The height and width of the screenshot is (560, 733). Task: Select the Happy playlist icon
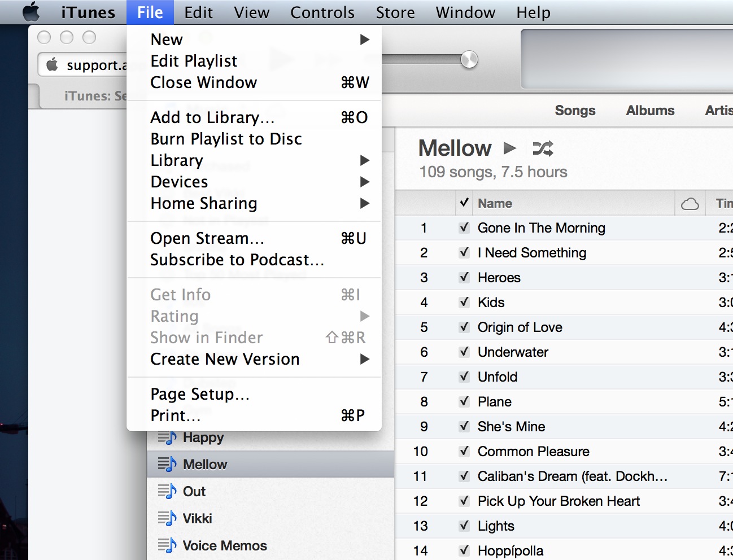tap(167, 438)
